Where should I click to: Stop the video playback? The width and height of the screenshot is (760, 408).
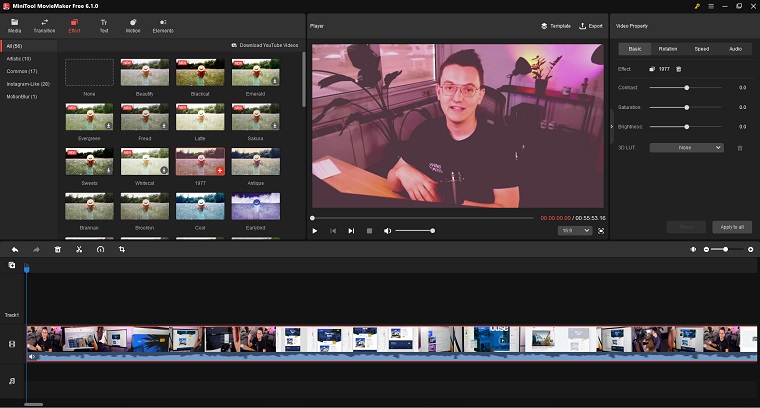(369, 231)
